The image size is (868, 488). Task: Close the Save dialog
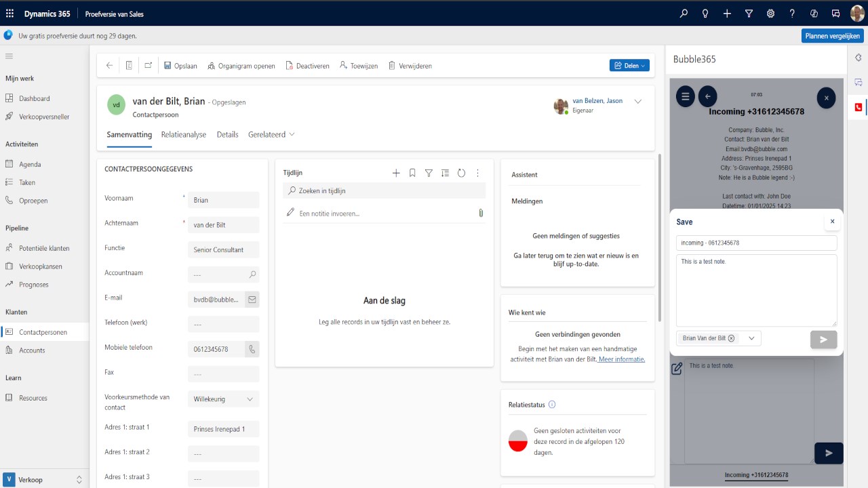click(832, 222)
